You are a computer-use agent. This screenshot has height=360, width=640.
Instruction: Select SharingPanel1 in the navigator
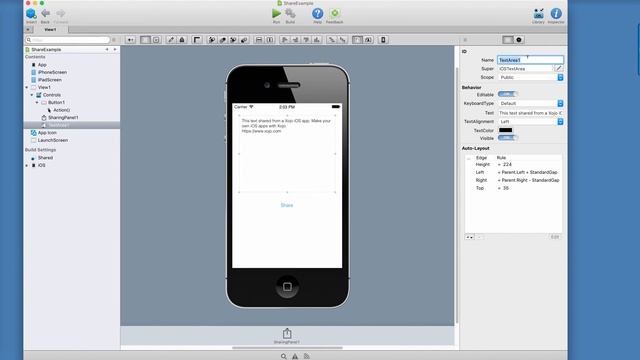(63, 118)
